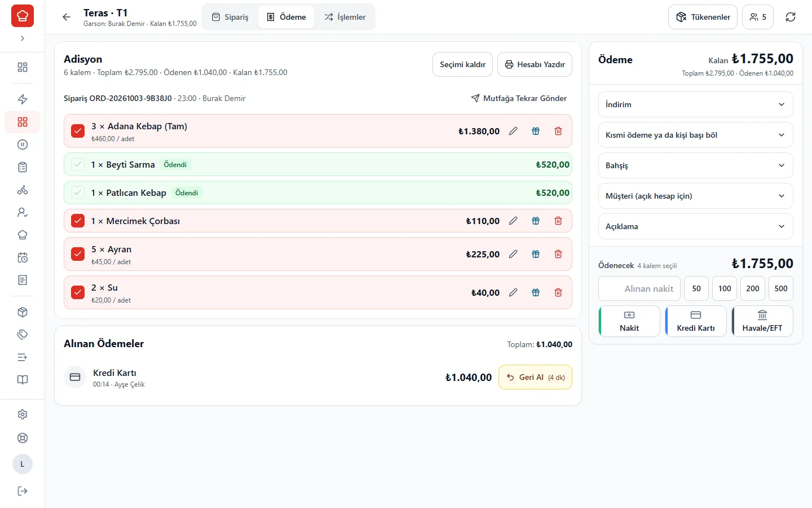
Task: Edit the Ayran item
Action: click(x=513, y=254)
